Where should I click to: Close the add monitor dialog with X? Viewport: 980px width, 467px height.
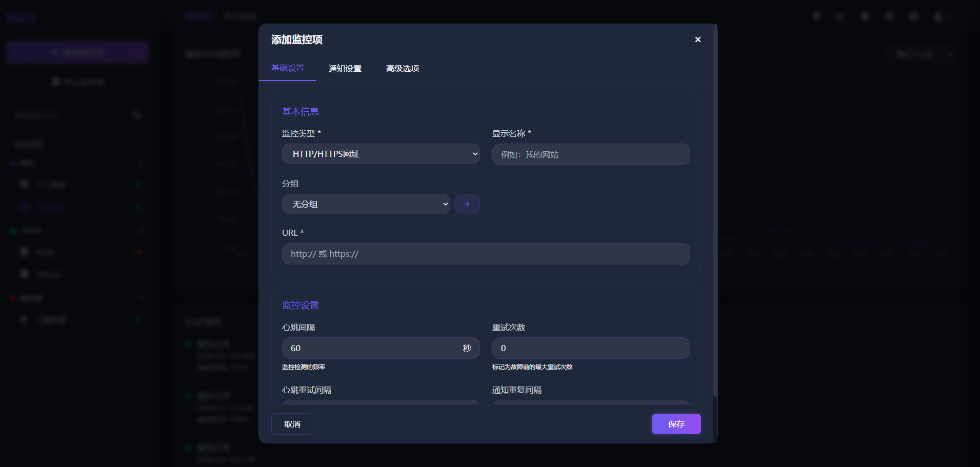[x=697, y=39]
